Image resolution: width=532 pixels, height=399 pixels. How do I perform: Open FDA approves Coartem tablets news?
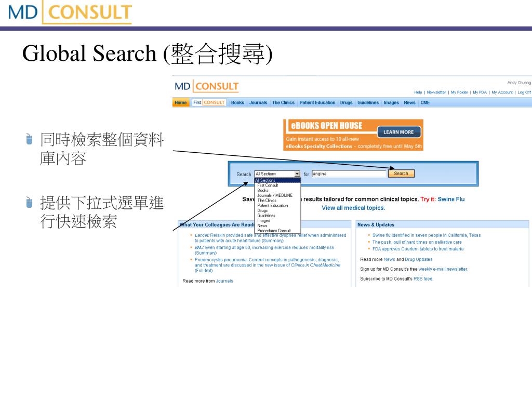coord(418,249)
